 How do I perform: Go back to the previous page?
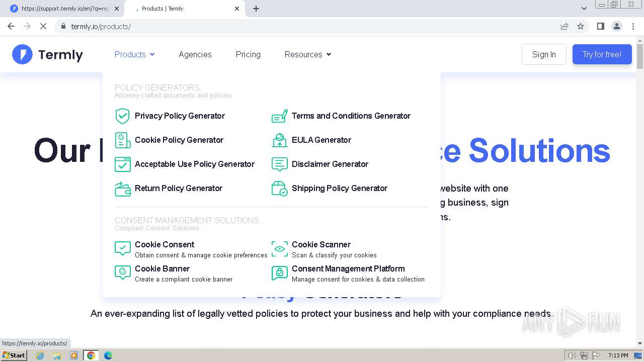(x=11, y=26)
